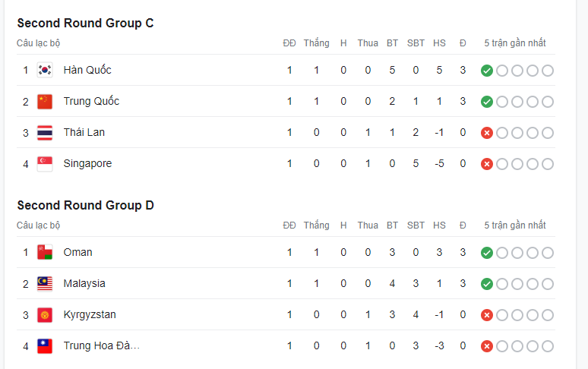Click the Second Round Group C heading
Screen dimensions: 588x369
(85, 23)
